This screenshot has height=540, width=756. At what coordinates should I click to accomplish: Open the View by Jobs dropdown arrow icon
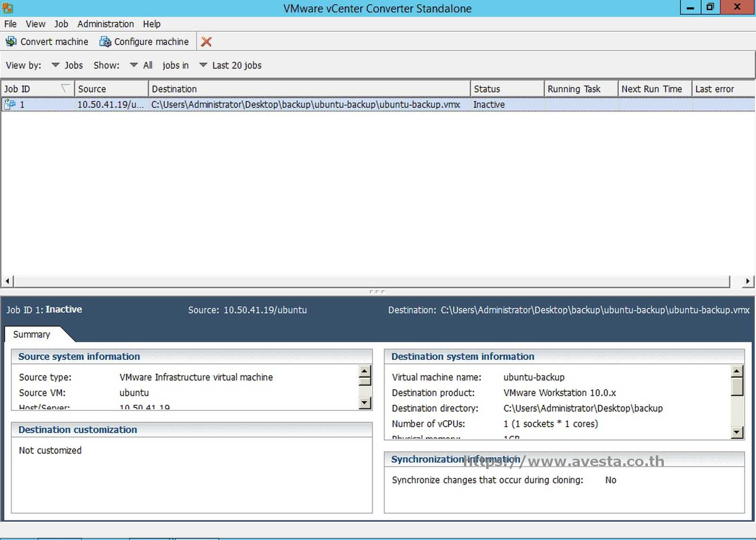(55, 65)
